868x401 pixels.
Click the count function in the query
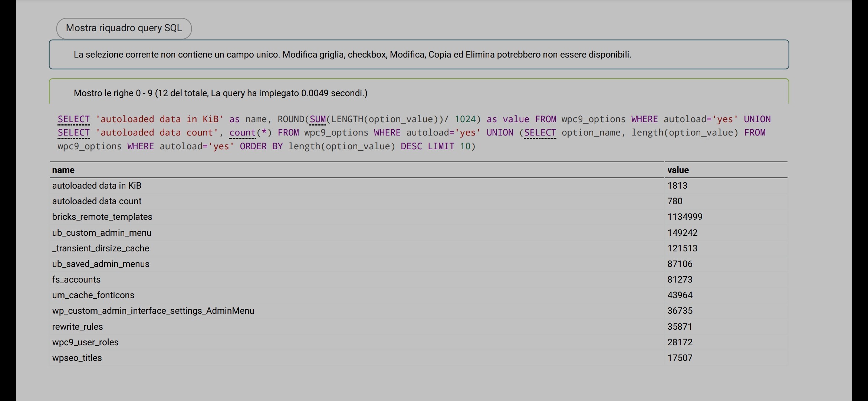(243, 133)
